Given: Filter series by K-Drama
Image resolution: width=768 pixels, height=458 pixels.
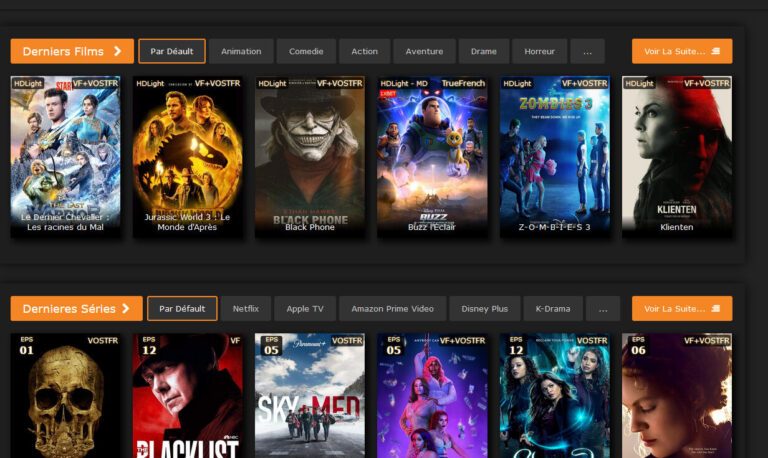Looking at the screenshot, I should coord(552,309).
